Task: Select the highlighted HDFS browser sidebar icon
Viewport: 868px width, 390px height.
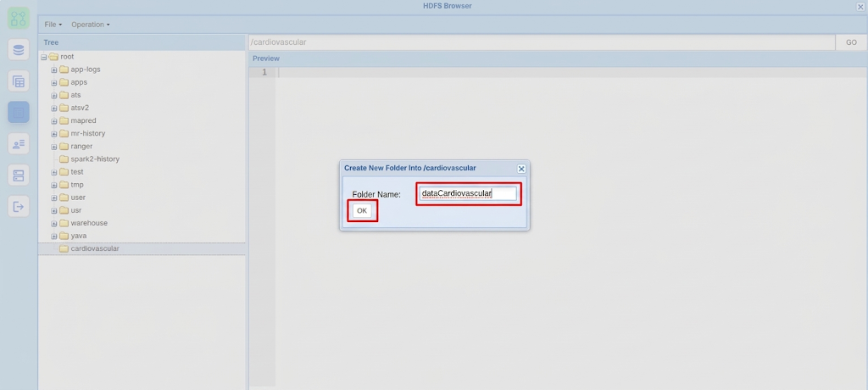Action: [19, 113]
